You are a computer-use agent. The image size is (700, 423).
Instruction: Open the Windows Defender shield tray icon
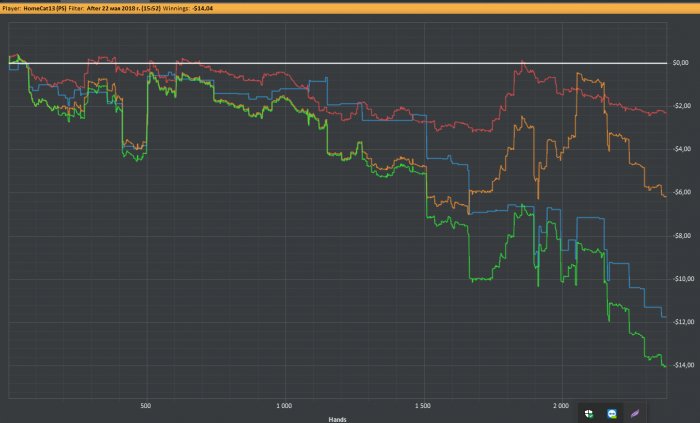[x=589, y=414]
